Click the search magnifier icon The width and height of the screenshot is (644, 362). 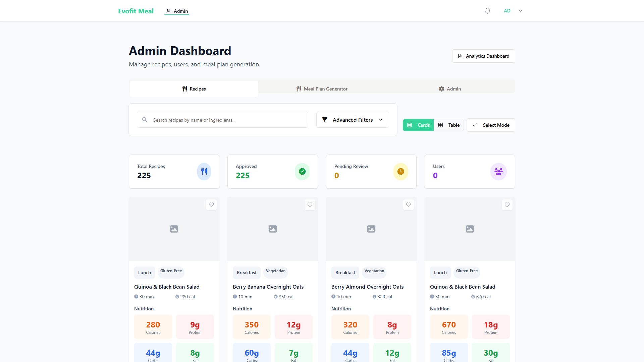[x=145, y=120]
